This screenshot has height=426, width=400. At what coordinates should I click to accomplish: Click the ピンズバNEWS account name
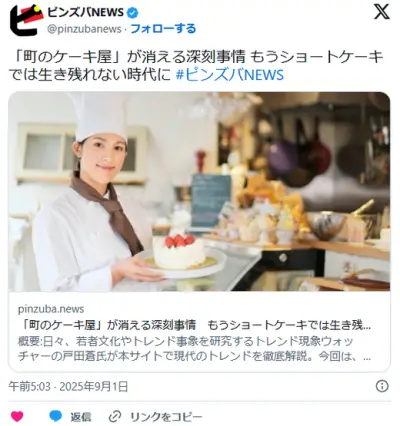86,13
